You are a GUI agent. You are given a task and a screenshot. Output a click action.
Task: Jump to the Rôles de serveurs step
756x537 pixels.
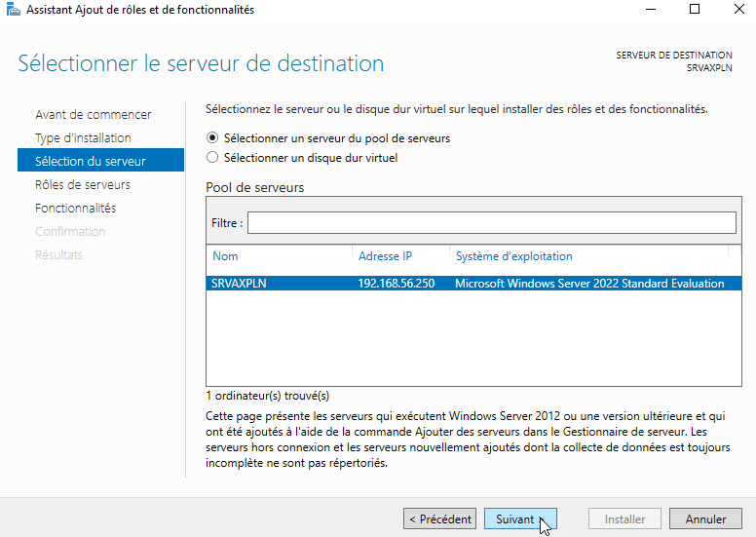tap(83, 184)
